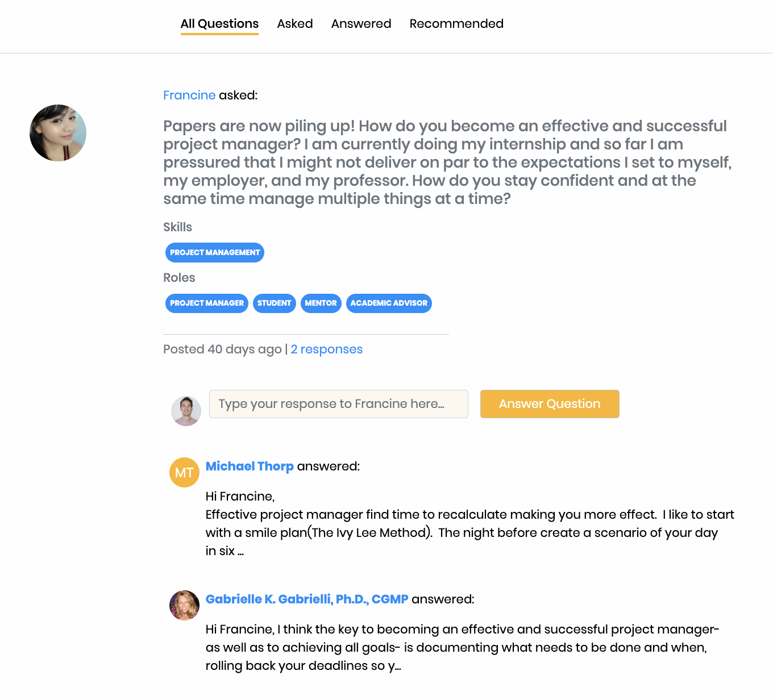Select the Project Manager role tag
The image size is (773, 700).
207,303
